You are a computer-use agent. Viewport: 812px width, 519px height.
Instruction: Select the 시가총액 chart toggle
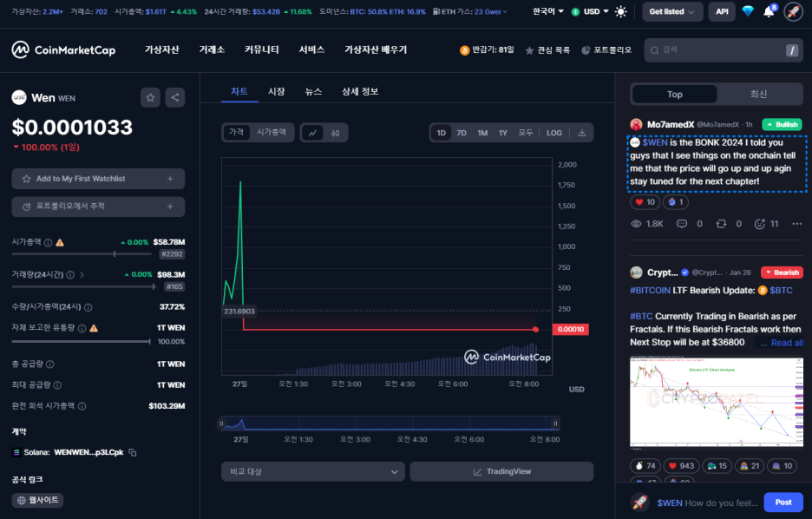tap(272, 133)
